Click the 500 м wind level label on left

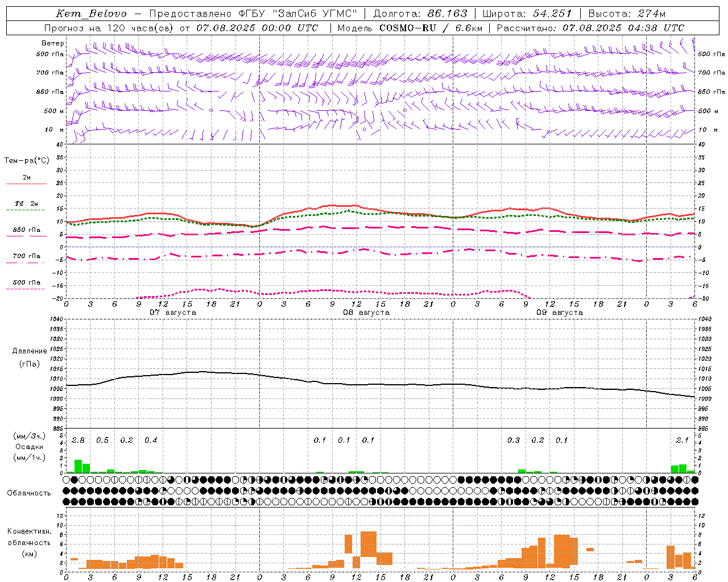click(x=54, y=111)
